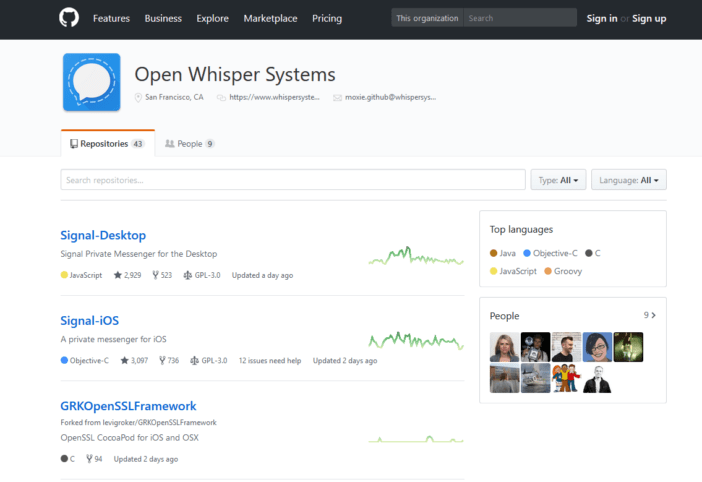The width and height of the screenshot is (702, 482).
Task: Filter by C in Top languages
Action: coord(593,253)
